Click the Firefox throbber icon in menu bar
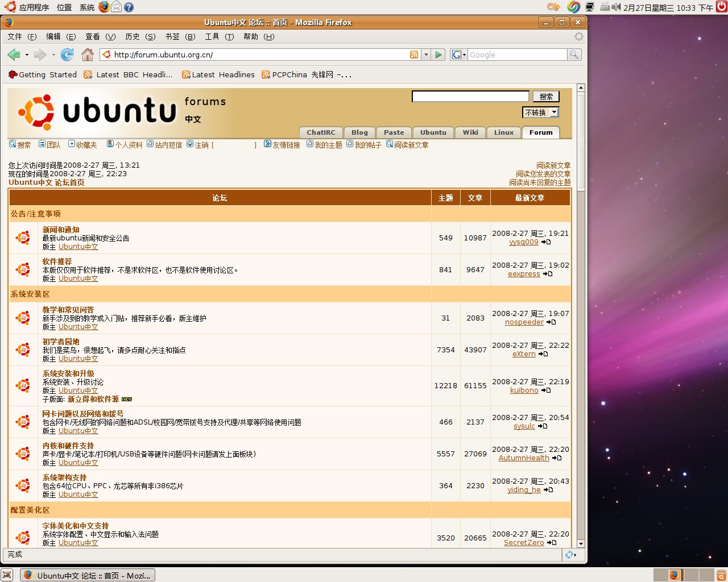The height and width of the screenshot is (582, 728). click(x=579, y=36)
